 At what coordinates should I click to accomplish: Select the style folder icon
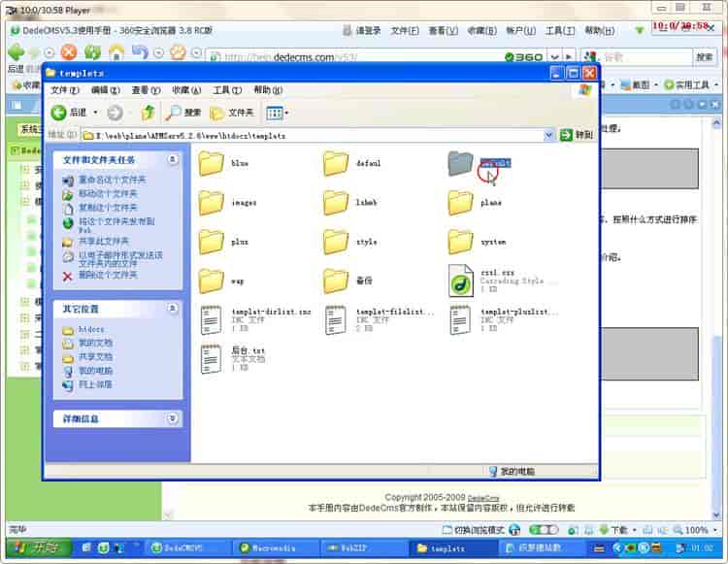click(x=336, y=242)
